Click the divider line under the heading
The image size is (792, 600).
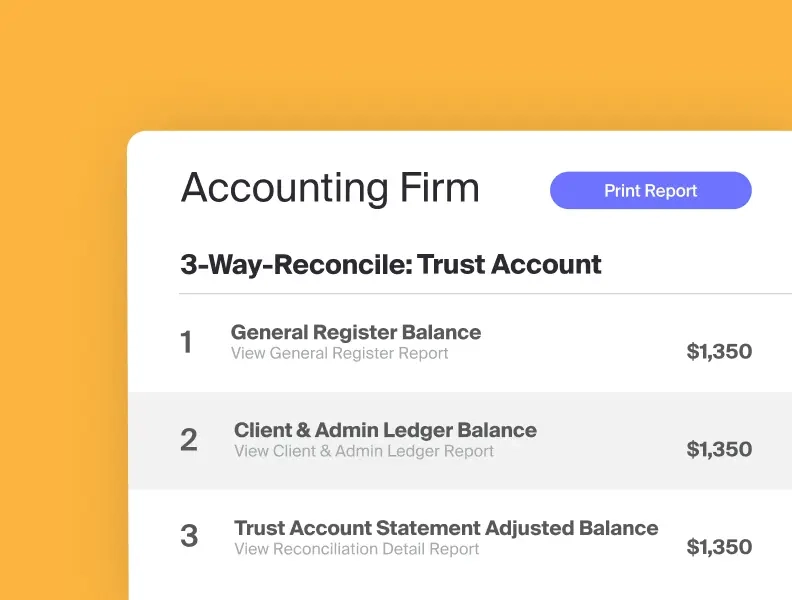pos(480,294)
